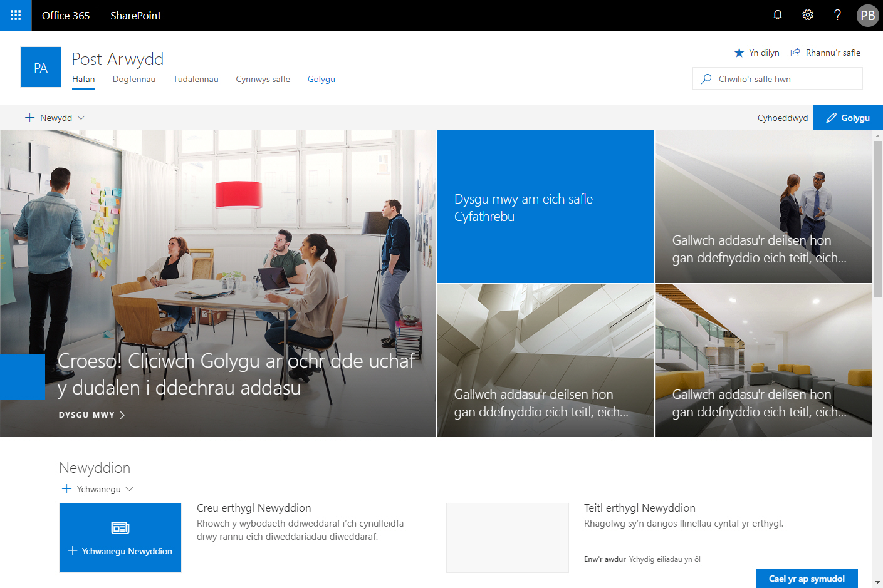Screen dimensions: 883x588
Task: Click the search magnifier icon
Action: pos(706,79)
